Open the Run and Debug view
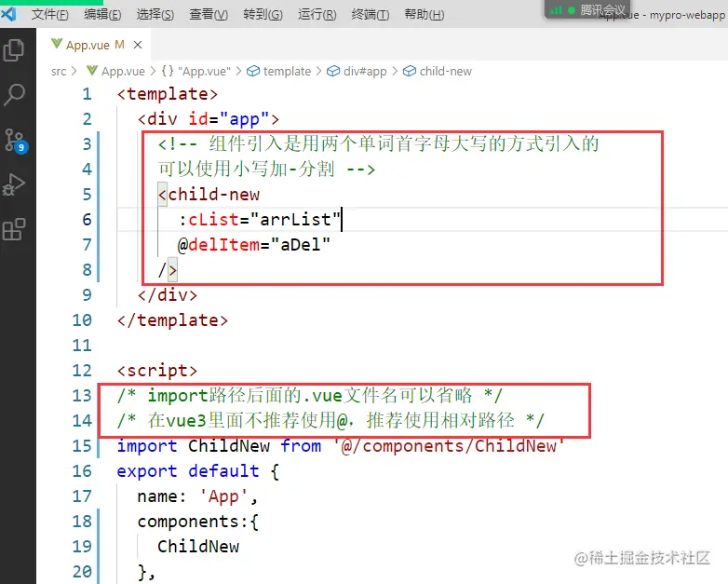 coord(14,185)
